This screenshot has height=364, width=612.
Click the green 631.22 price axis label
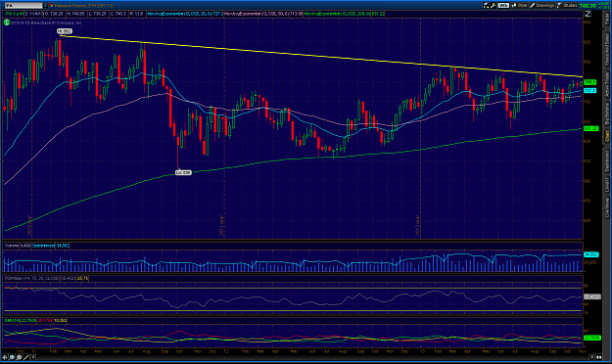point(590,128)
